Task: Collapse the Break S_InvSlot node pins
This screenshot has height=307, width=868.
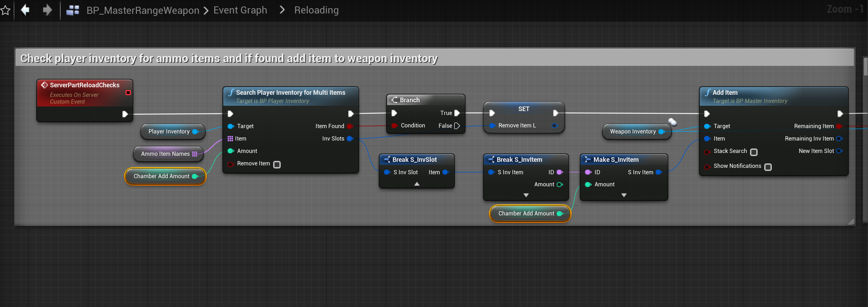Action: coord(417,184)
